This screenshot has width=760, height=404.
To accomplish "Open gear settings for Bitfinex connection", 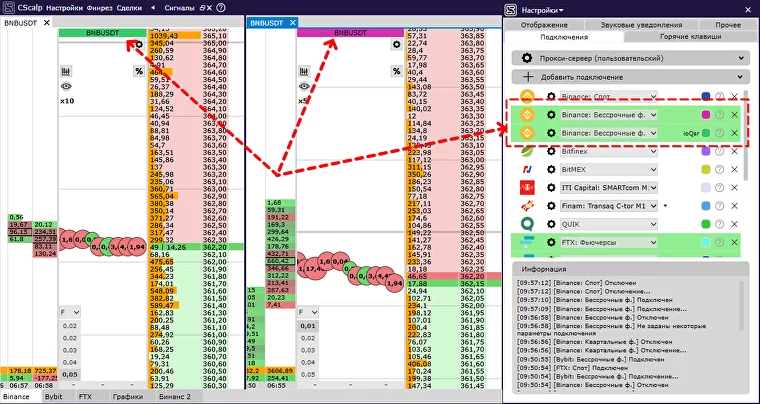I will point(551,151).
